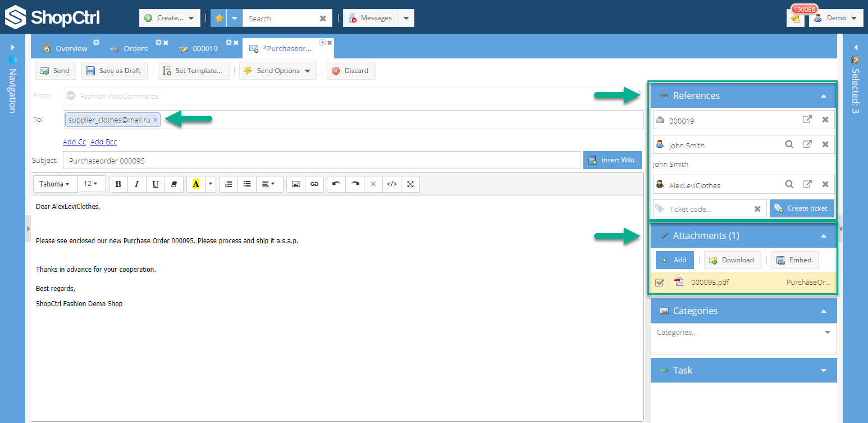Click the Bold formatting icon
This screenshot has width=868, height=423.
click(118, 184)
